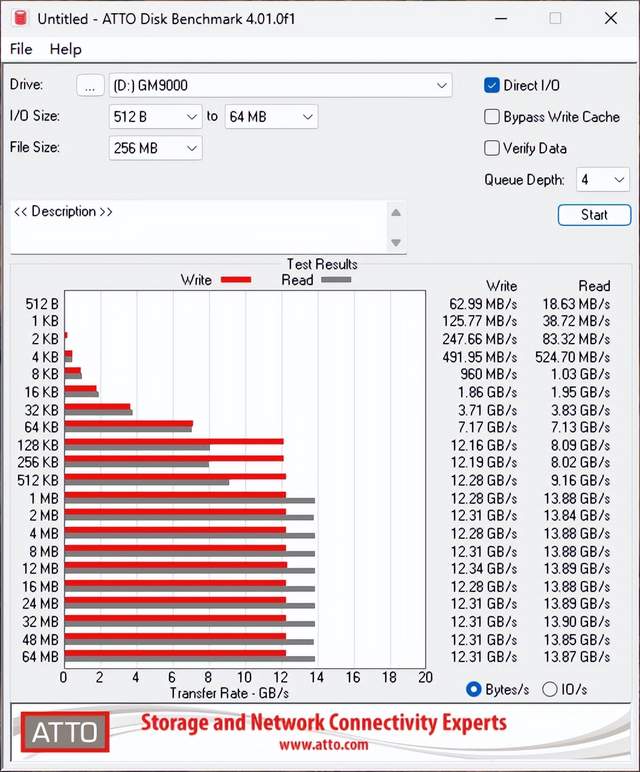640x772 pixels.
Task: Minimize the ATTO Disk Benchmark window
Action: (x=501, y=19)
